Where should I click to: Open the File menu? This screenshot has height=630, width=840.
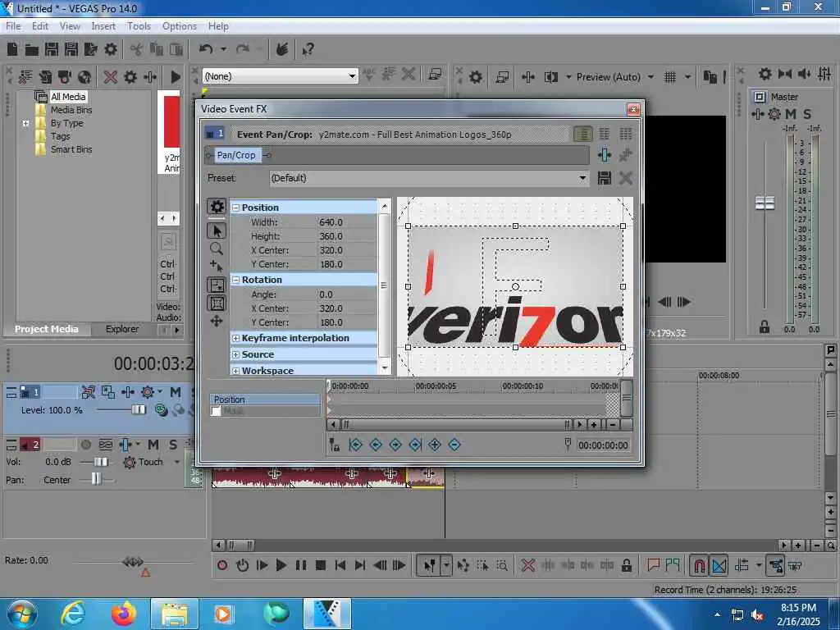click(13, 25)
